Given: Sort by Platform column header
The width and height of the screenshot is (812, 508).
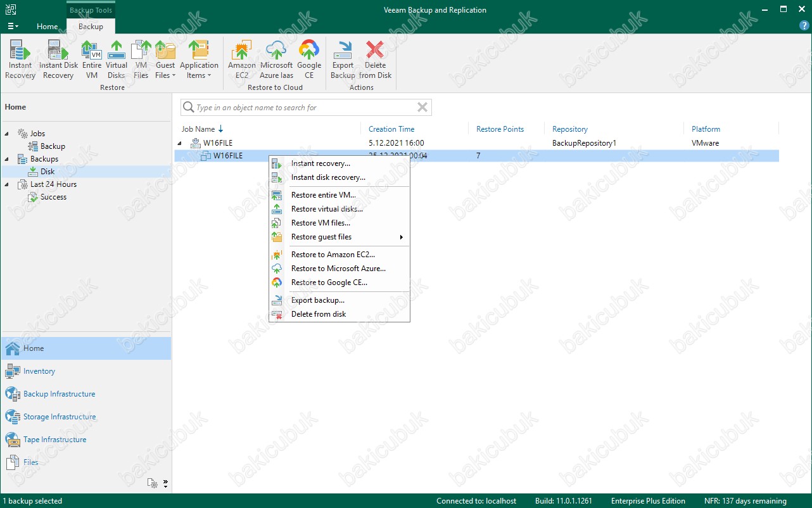Looking at the screenshot, I should point(706,129).
